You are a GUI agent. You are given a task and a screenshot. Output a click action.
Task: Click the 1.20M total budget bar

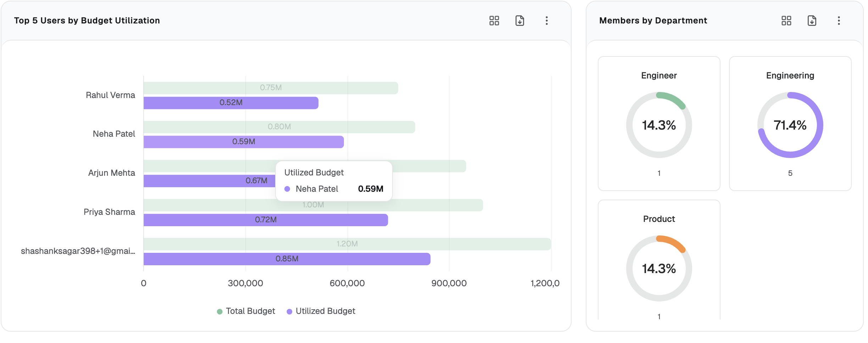point(347,244)
